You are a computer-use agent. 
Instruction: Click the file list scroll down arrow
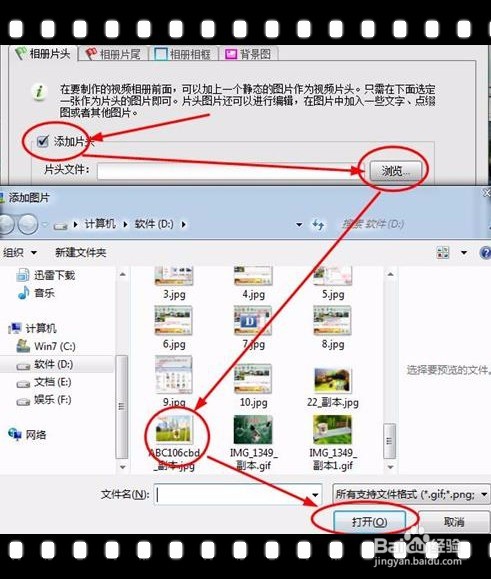coord(390,467)
